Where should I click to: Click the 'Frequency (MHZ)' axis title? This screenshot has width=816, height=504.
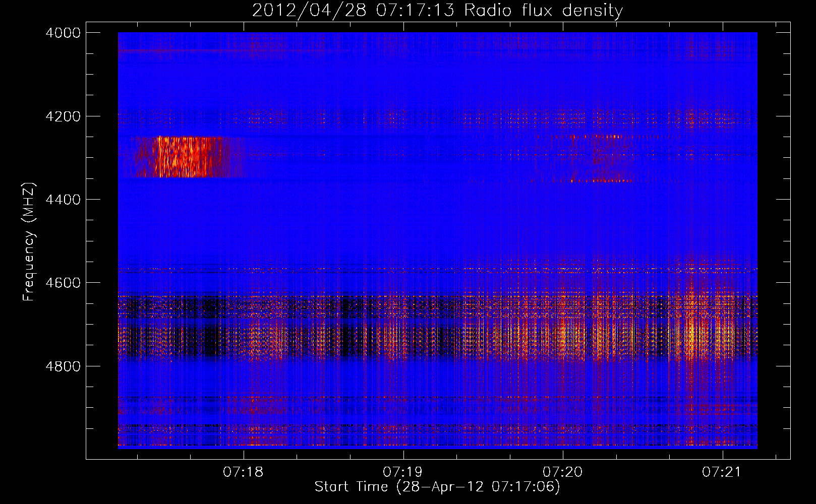coord(29,242)
